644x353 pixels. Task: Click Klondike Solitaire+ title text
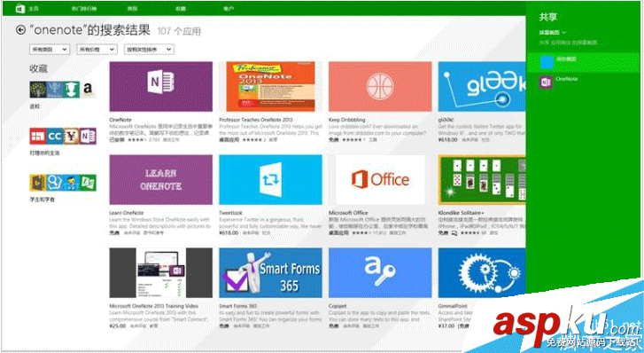tap(462, 213)
